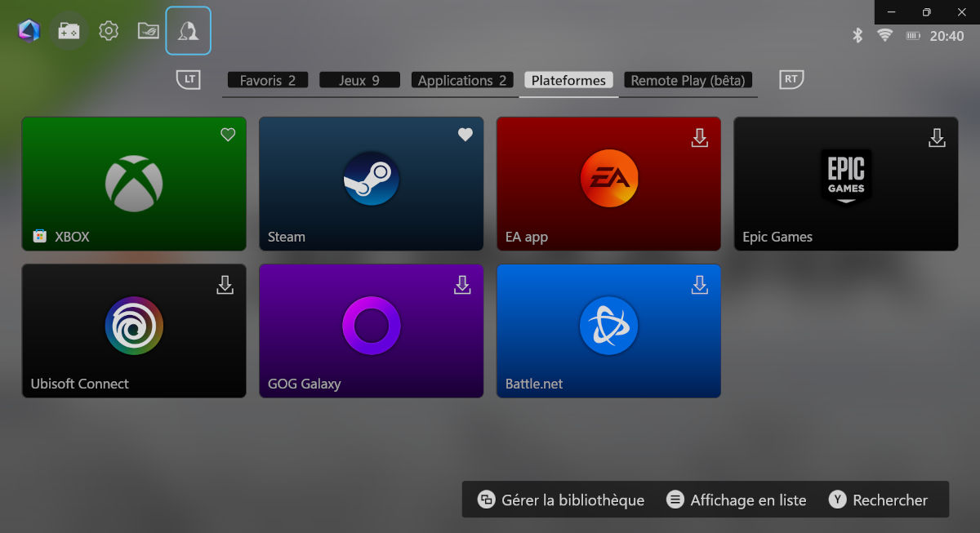Click the download icon on GOG Galaxy
The image size is (980, 533).
click(x=462, y=285)
